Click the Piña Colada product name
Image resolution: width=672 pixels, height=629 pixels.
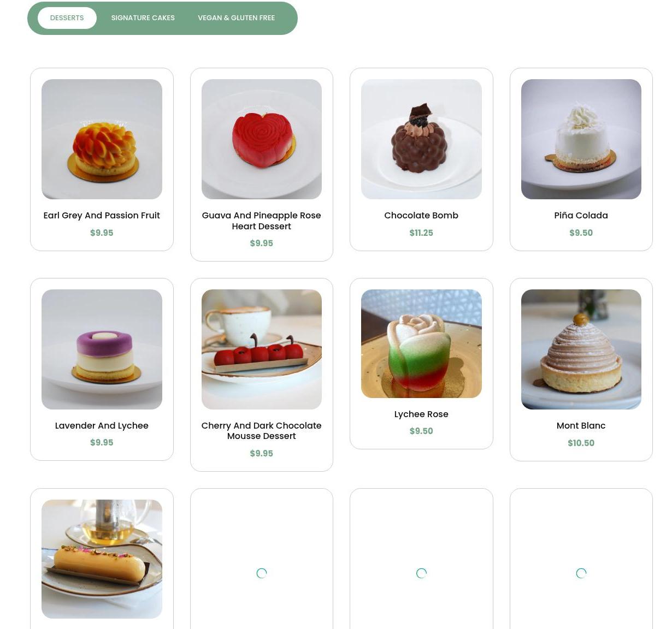coord(581,216)
